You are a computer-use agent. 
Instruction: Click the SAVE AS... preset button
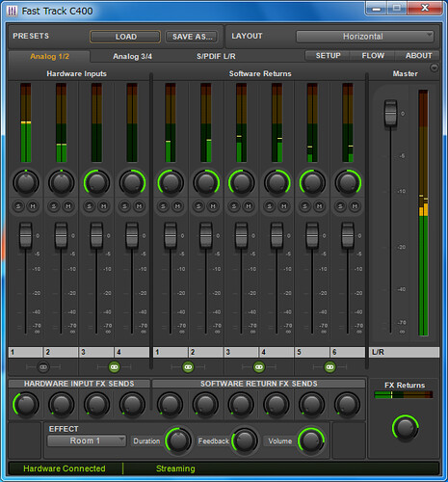[192, 37]
